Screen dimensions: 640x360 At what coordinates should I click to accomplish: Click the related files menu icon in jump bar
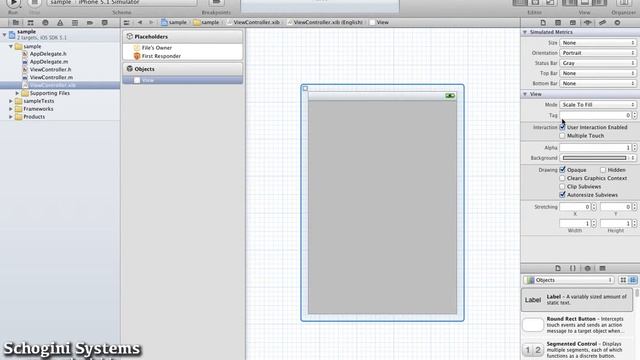(x=127, y=22)
